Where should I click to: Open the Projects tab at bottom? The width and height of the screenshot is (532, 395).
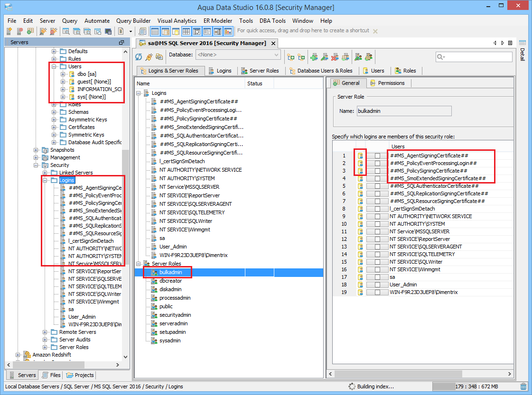coord(80,375)
